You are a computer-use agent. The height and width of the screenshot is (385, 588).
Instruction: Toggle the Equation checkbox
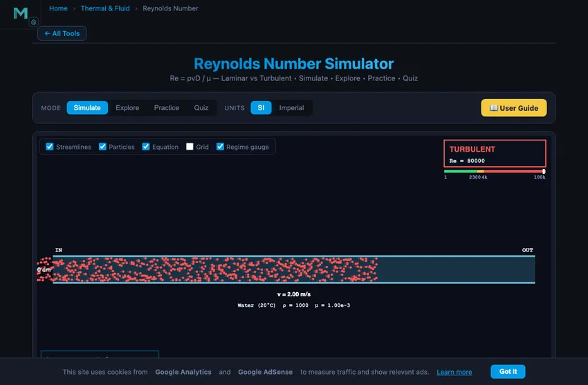tap(146, 147)
